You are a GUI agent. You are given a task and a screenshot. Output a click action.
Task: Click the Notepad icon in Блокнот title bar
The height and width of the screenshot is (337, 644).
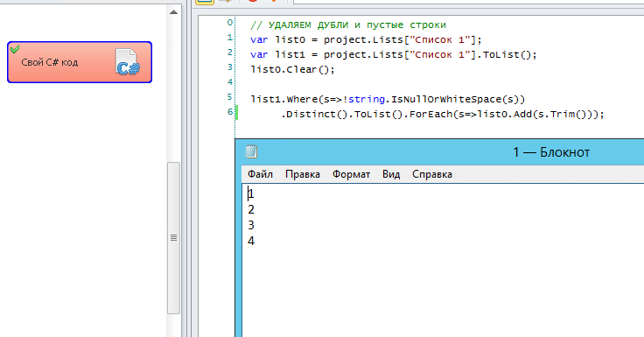tap(251, 152)
